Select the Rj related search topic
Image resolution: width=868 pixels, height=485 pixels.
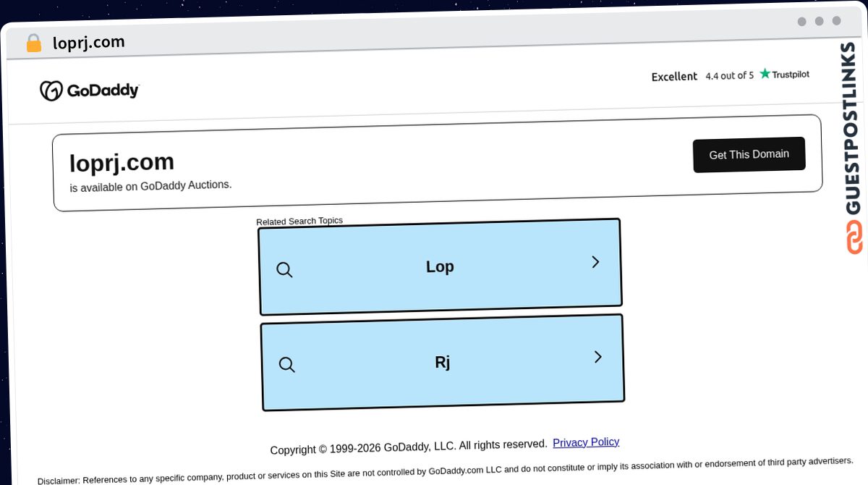tap(442, 363)
